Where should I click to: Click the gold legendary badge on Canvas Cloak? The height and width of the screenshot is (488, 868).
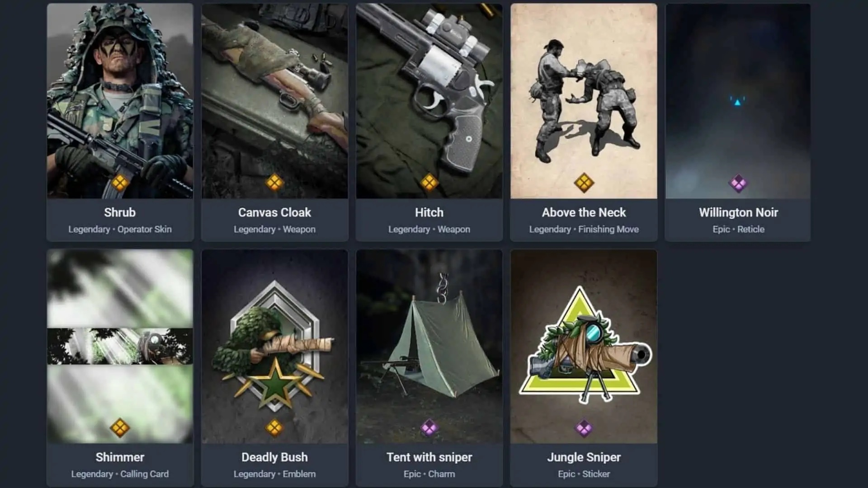tap(274, 183)
